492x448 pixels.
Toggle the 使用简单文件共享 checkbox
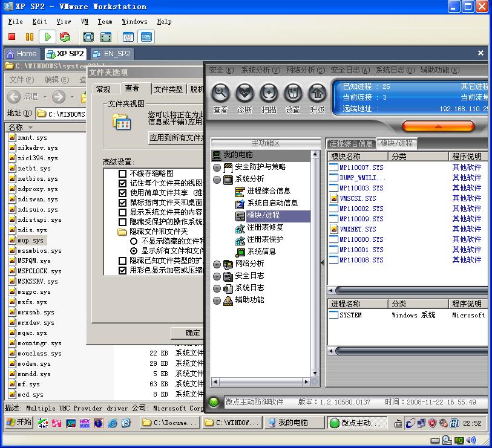tap(123, 193)
